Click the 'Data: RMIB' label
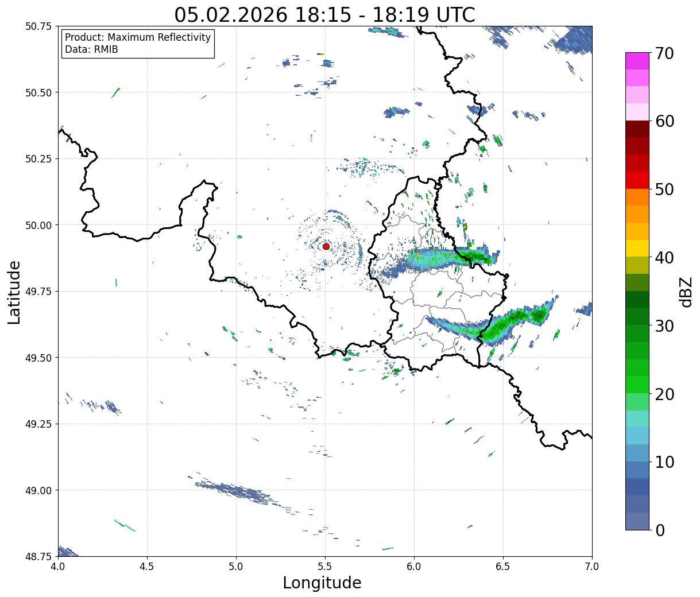 [91, 50]
